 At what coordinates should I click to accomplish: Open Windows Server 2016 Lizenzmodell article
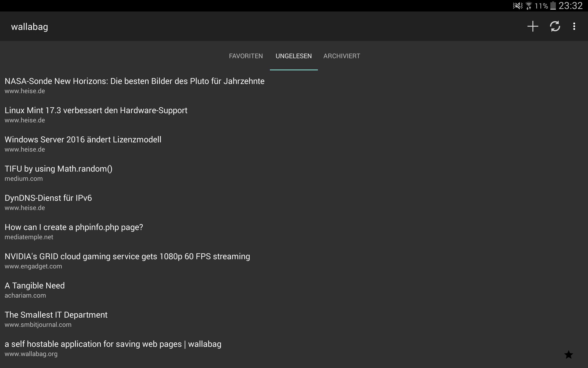pyautogui.click(x=294, y=144)
